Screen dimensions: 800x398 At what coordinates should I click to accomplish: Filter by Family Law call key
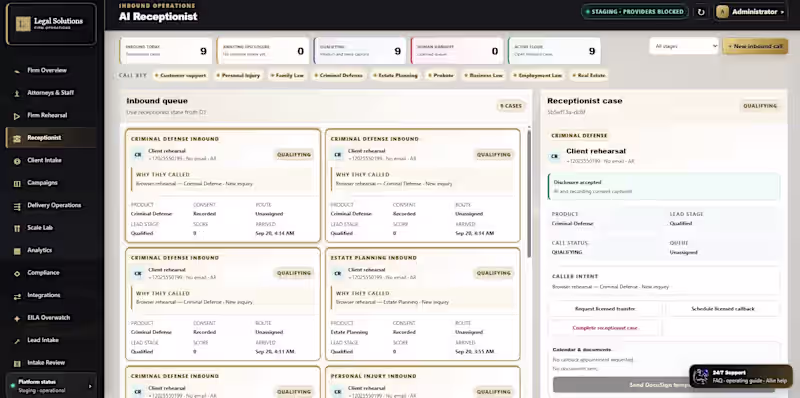click(287, 76)
